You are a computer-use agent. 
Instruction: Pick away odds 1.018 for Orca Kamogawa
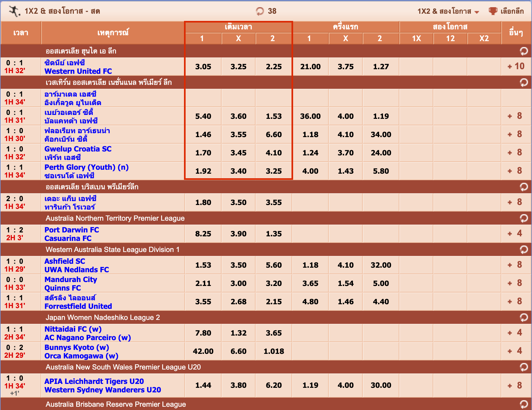[274, 351]
